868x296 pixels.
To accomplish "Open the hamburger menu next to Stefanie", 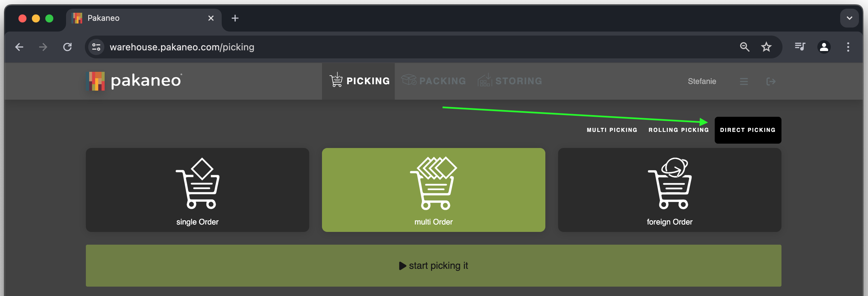I will [x=744, y=82].
